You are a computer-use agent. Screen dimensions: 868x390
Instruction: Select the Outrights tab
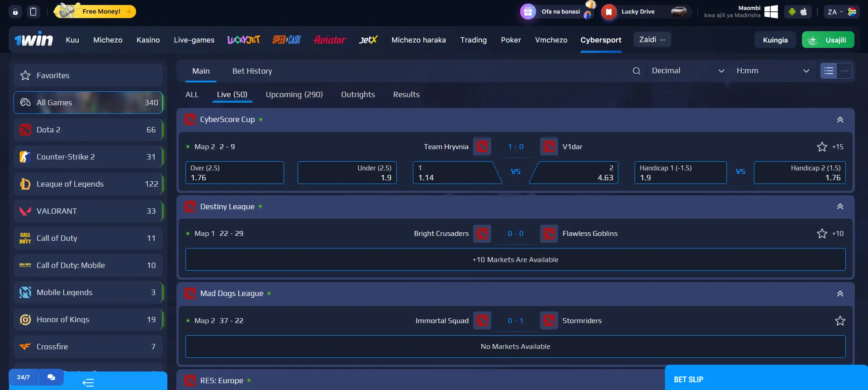pos(358,94)
